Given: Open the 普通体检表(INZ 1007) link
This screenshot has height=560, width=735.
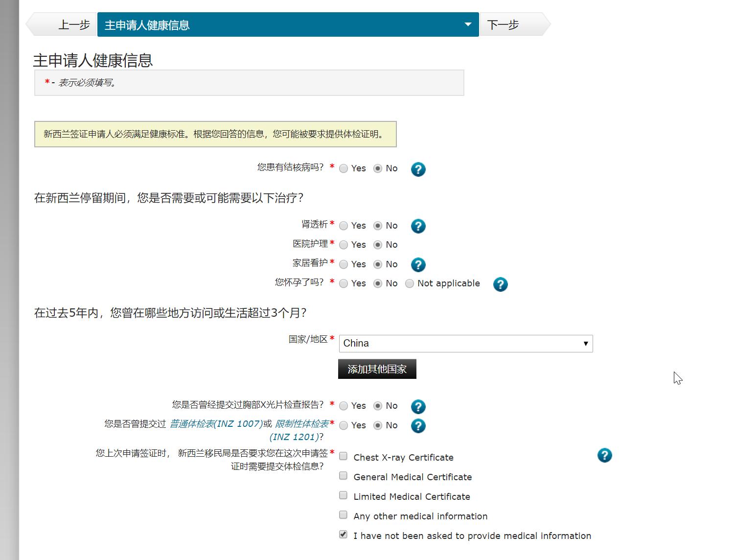Looking at the screenshot, I should pyautogui.click(x=215, y=424).
